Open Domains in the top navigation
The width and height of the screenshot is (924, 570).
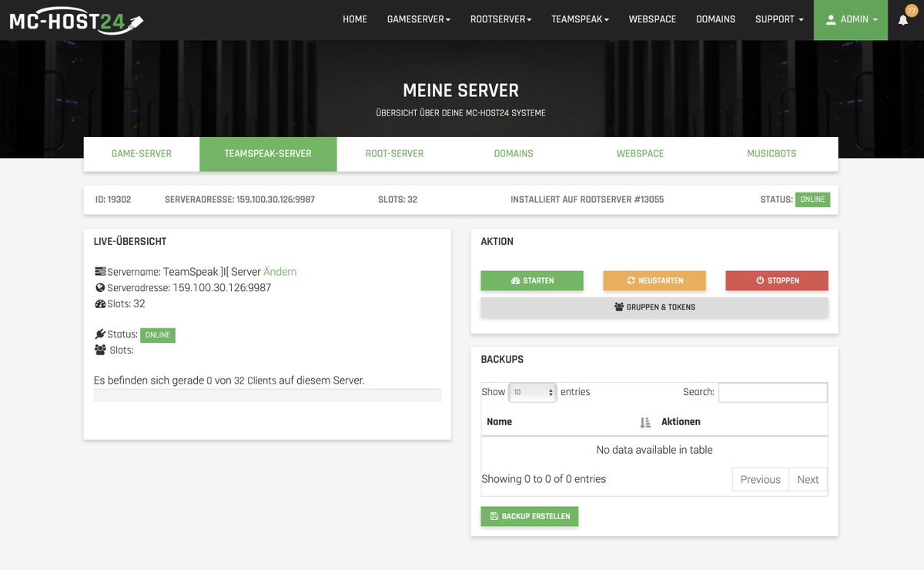coord(715,19)
